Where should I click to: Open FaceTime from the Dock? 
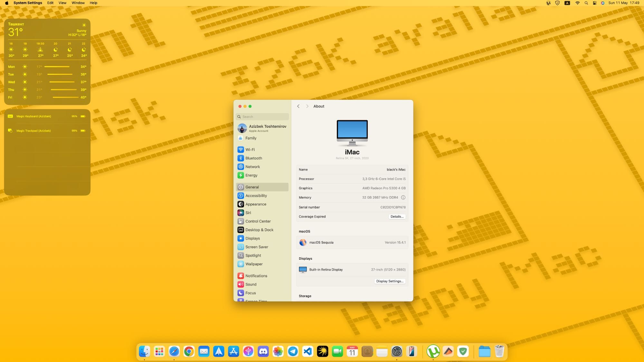337,351
